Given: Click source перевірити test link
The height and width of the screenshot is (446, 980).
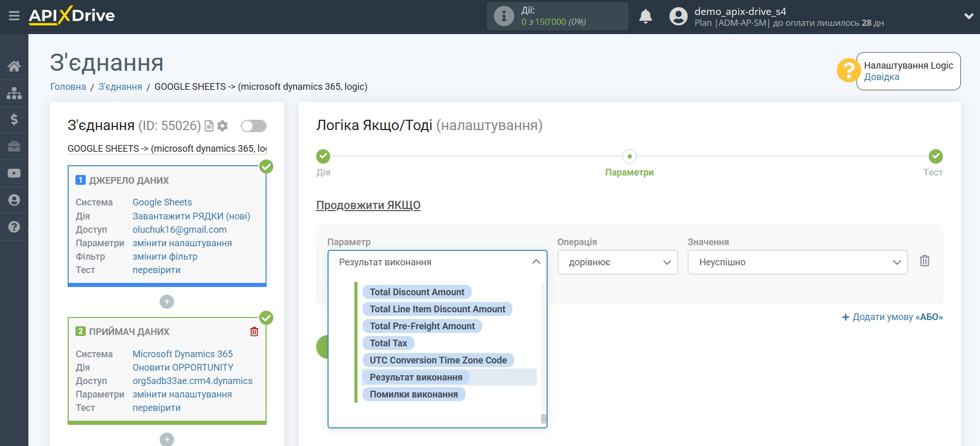Looking at the screenshot, I should click(157, 270).
